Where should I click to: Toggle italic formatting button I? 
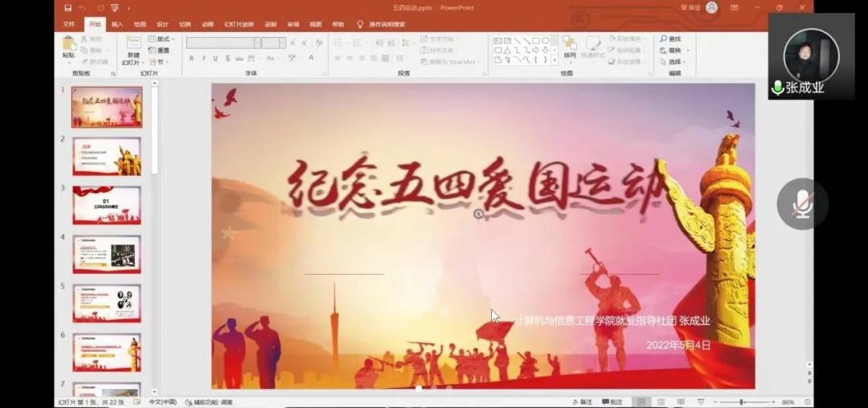[x=203, y=59]
